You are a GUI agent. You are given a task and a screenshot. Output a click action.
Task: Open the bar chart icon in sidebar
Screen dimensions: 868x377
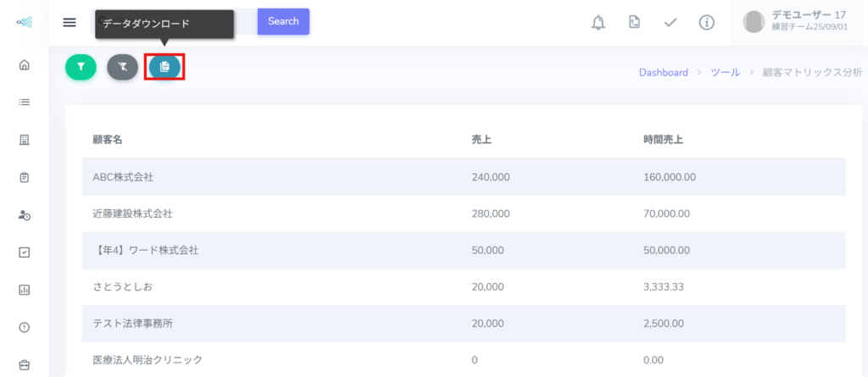click(x=24, y=290)
